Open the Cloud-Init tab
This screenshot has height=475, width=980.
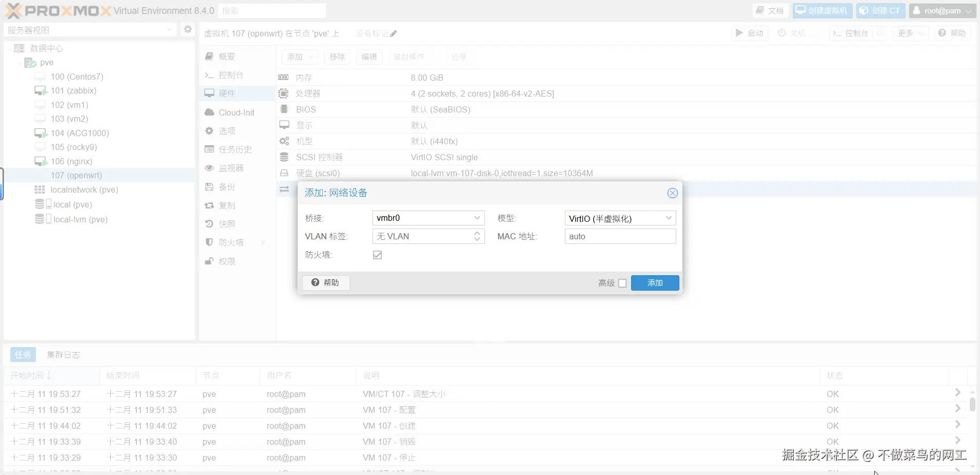(238, 112)
